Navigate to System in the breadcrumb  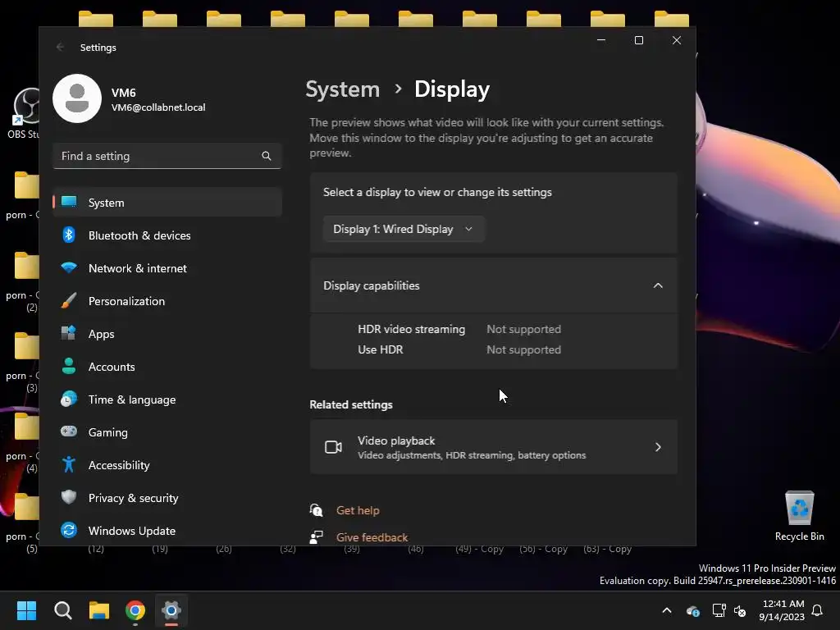click(342, 89)
